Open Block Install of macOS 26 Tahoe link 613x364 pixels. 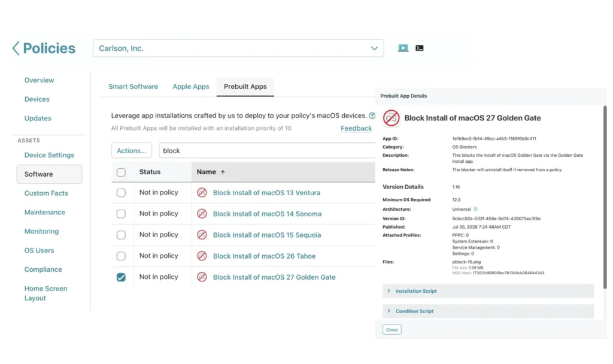[x=264, y=256]
